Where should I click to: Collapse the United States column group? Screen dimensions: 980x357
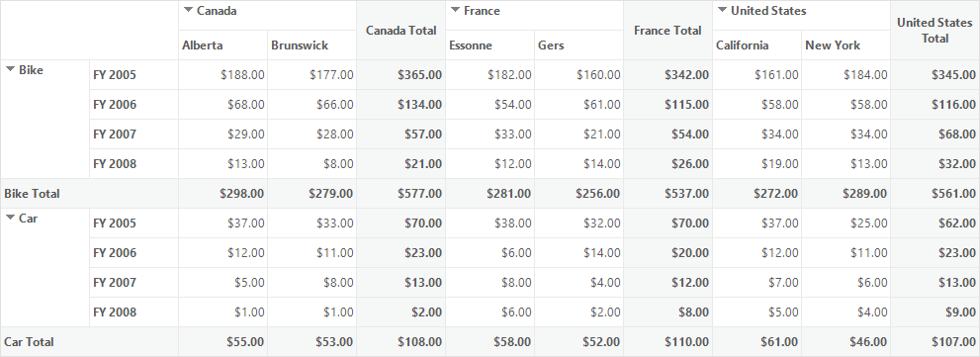coord(723,10)
